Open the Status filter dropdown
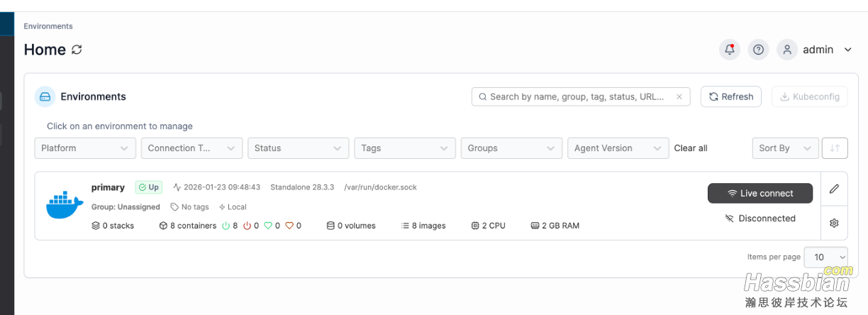Screen dimensions: 868x315 (297, 148)
